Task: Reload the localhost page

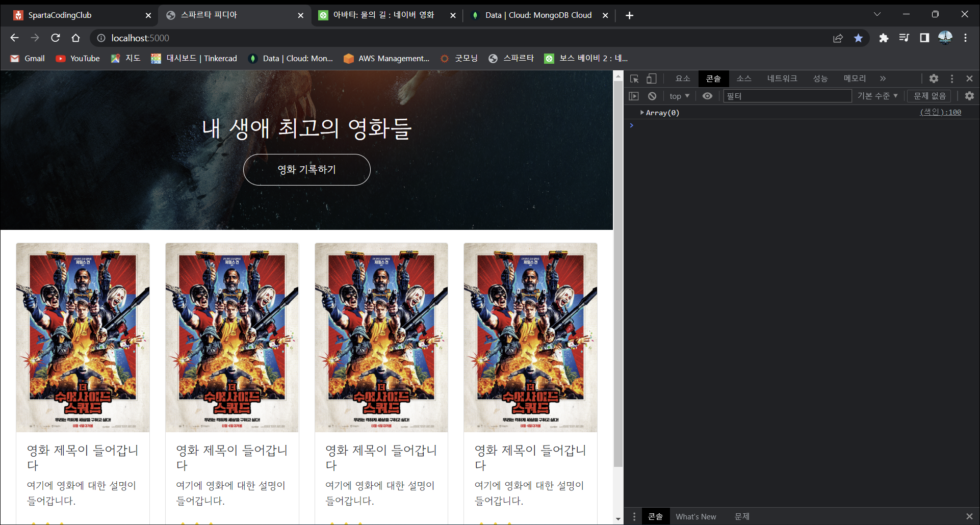Action: (55, 38)
